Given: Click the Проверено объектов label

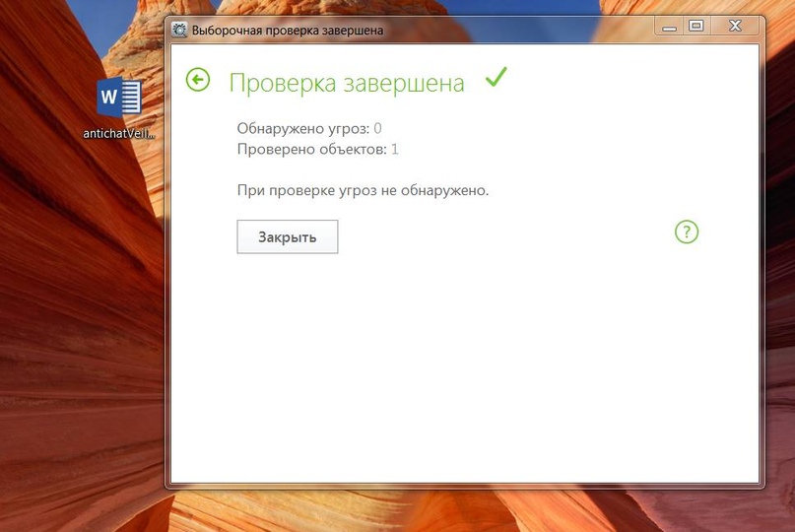Looking at the screenshot, I should [x=312, y=150].
